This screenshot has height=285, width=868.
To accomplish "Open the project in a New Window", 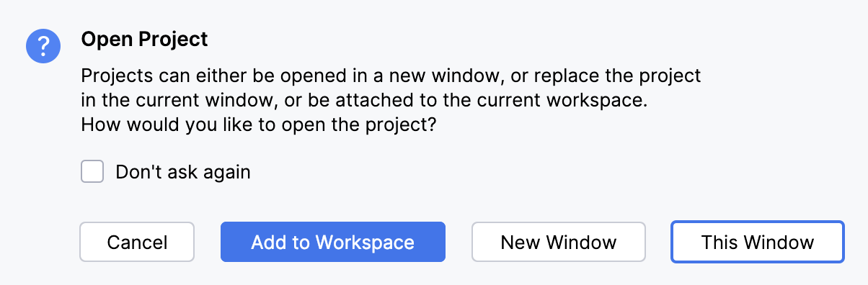I will click(x=559, y=242).
